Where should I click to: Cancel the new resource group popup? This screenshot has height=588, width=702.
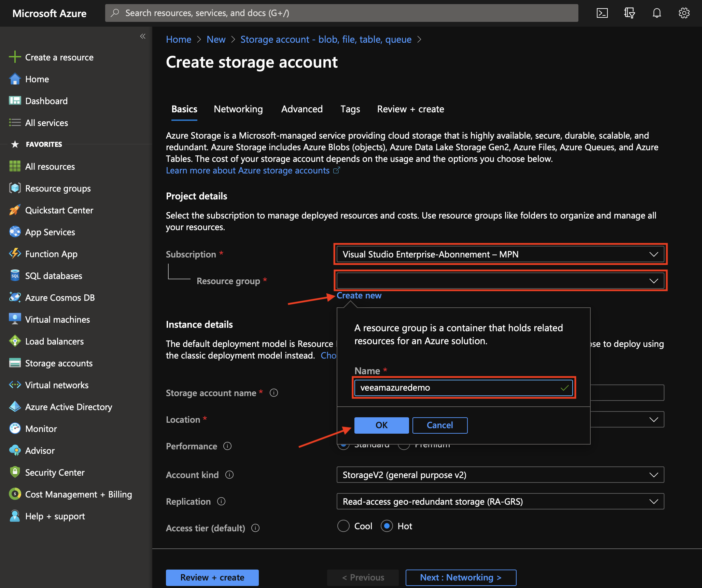click(x=440, y=425)
